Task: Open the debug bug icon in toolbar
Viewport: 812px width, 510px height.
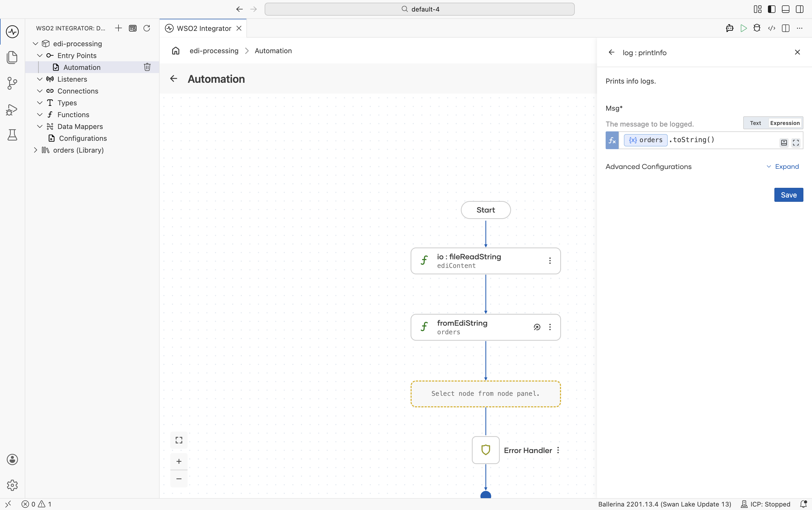Action: (757, 28)
